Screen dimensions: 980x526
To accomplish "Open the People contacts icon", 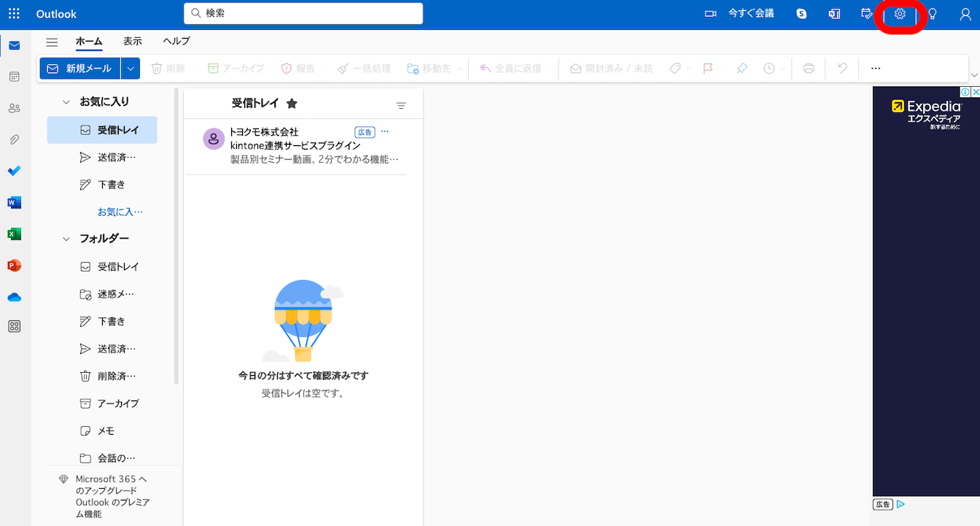I will 14,108.
